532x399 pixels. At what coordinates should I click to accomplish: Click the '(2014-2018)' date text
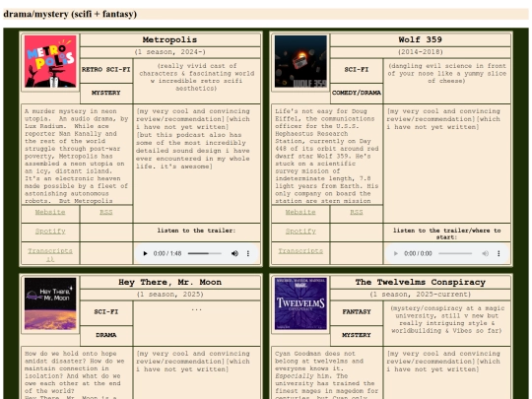[420, 52]
